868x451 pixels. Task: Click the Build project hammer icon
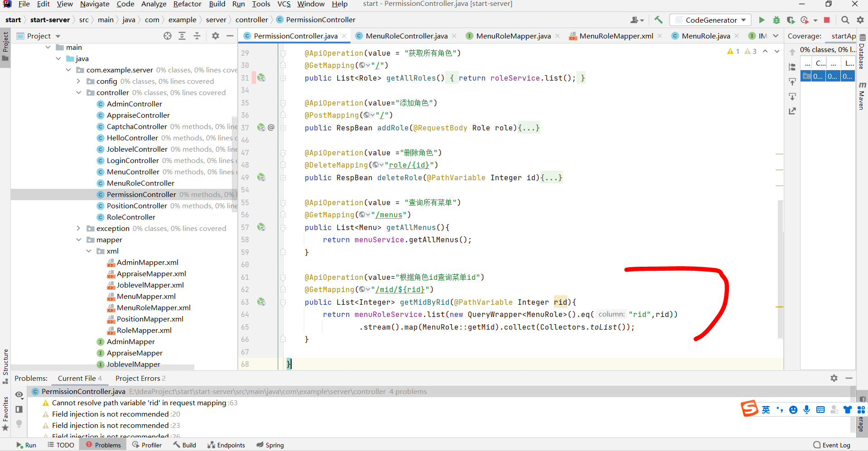[x=658, y=20]
